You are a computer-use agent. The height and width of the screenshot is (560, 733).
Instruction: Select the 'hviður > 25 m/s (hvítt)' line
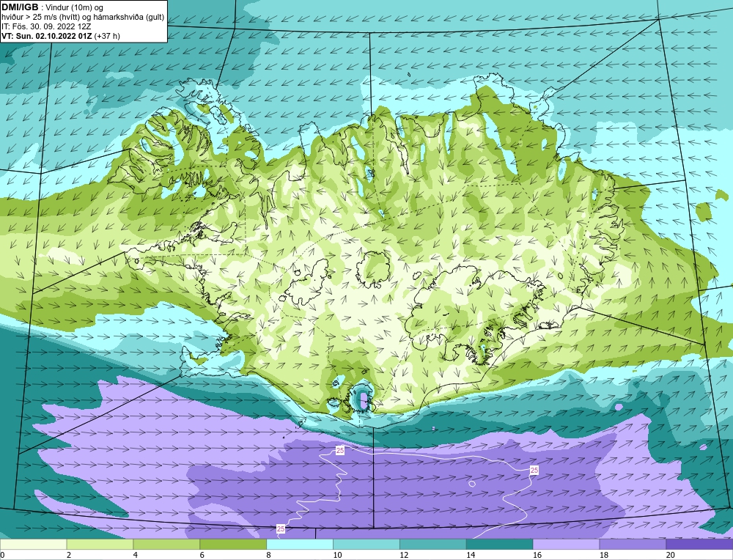point(40,18)
